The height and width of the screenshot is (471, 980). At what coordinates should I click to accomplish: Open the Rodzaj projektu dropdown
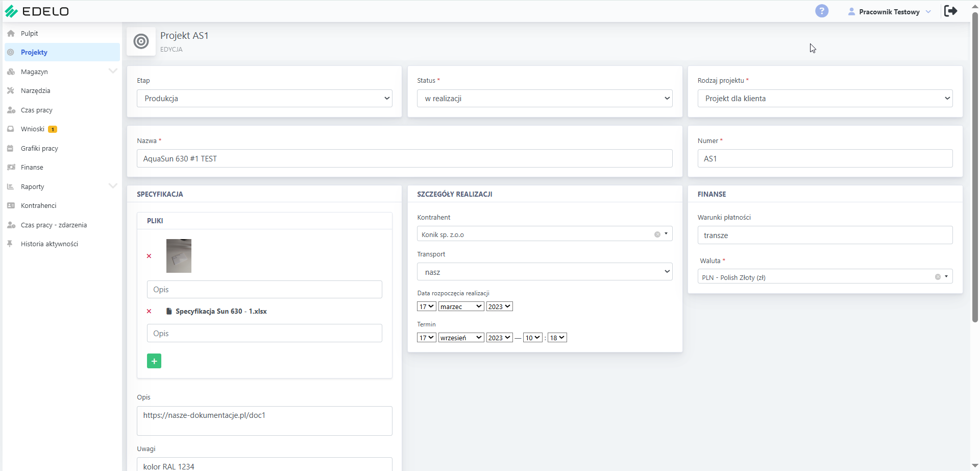point(825,99)
